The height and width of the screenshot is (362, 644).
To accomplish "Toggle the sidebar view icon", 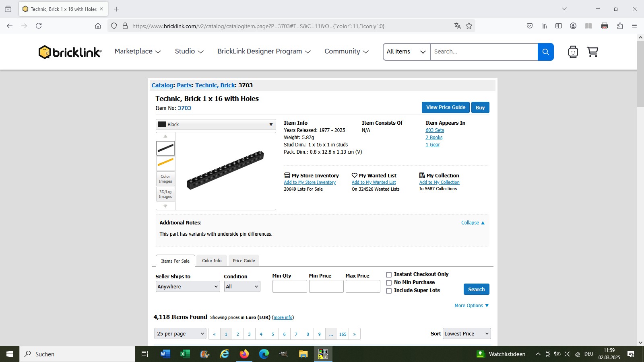I will coord(559,26).
